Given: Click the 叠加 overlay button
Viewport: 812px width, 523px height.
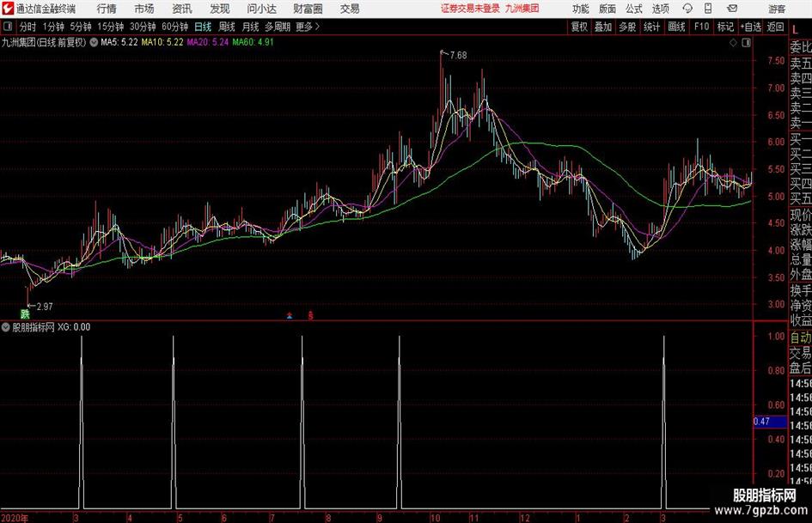Looking at the screenshot, I should pos(603,27).
